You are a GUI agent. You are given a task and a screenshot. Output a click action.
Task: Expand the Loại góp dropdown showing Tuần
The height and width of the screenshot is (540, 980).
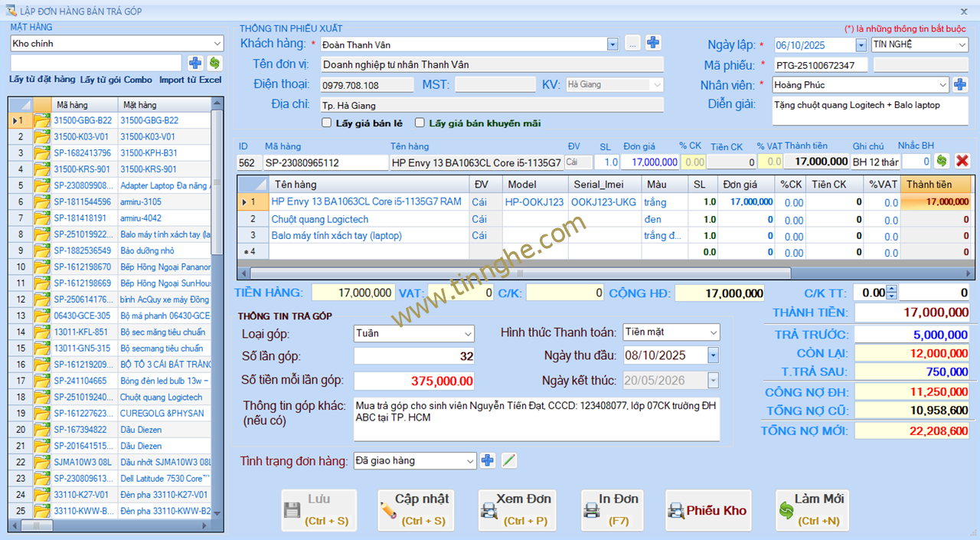[468, 334]
